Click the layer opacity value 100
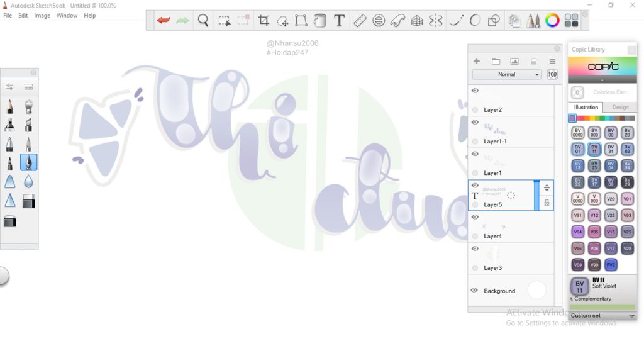The height and width of the screenshot is (341, 644). pyautogui.click(x=552, y=74)
